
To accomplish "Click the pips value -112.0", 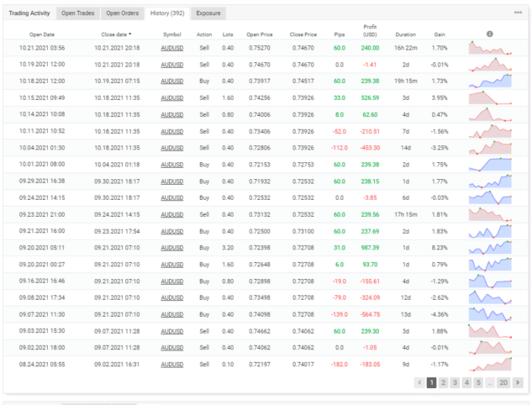I will [340, 148].
